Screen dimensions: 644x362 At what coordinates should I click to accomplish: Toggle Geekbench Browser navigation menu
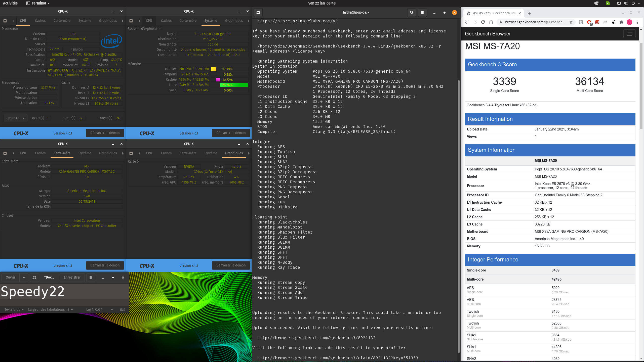coord(629,34)
